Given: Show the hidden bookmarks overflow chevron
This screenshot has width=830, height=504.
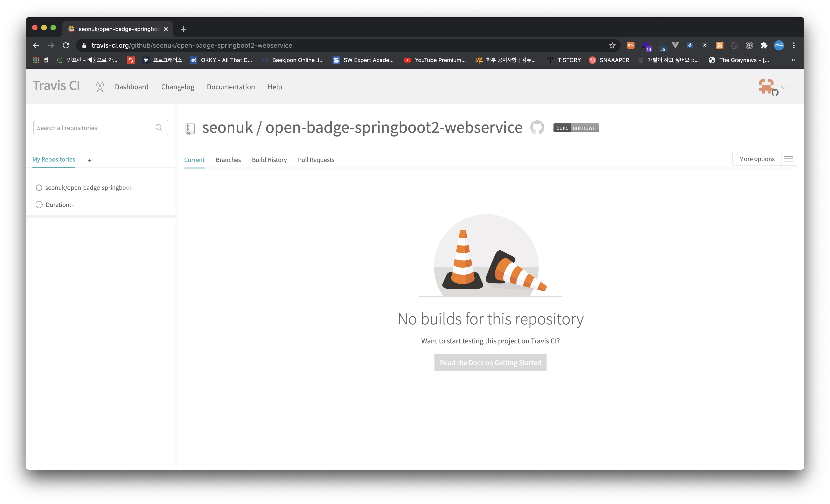Looking at the screenshot, I should coord(793,60).
